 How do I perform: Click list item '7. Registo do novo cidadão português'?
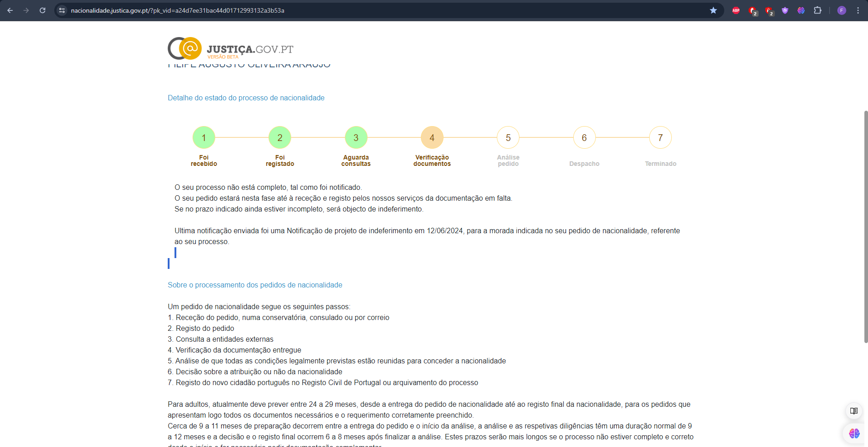click(323, 382)
